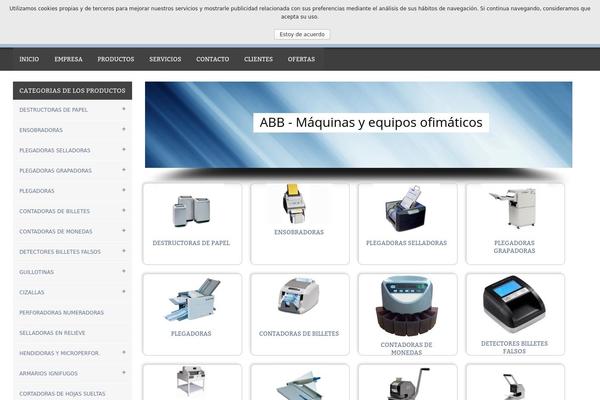Open the PRODUCTOS menu item
Image resolution: width=600 pixels, height=400 pixels.
point(116,59)
